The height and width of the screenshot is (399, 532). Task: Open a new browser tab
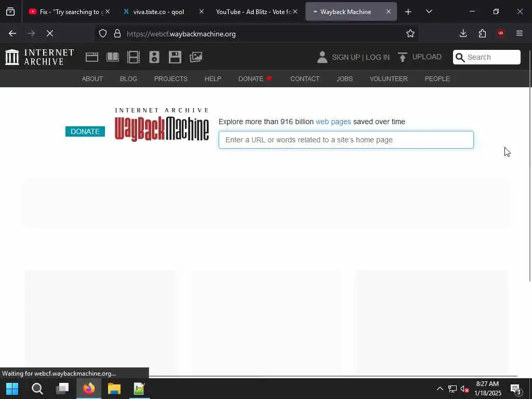(408, 12)
